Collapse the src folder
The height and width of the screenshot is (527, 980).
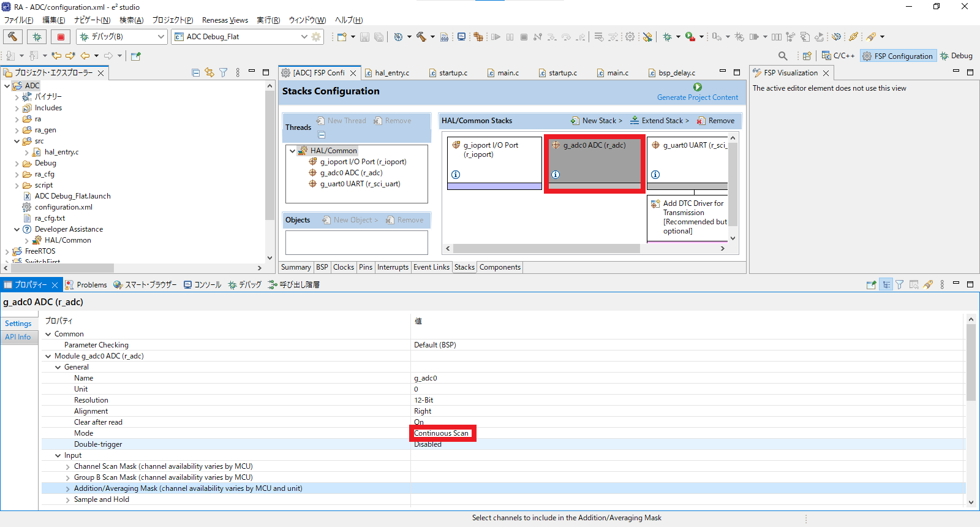pyautogui.click(x=17, y=141)
